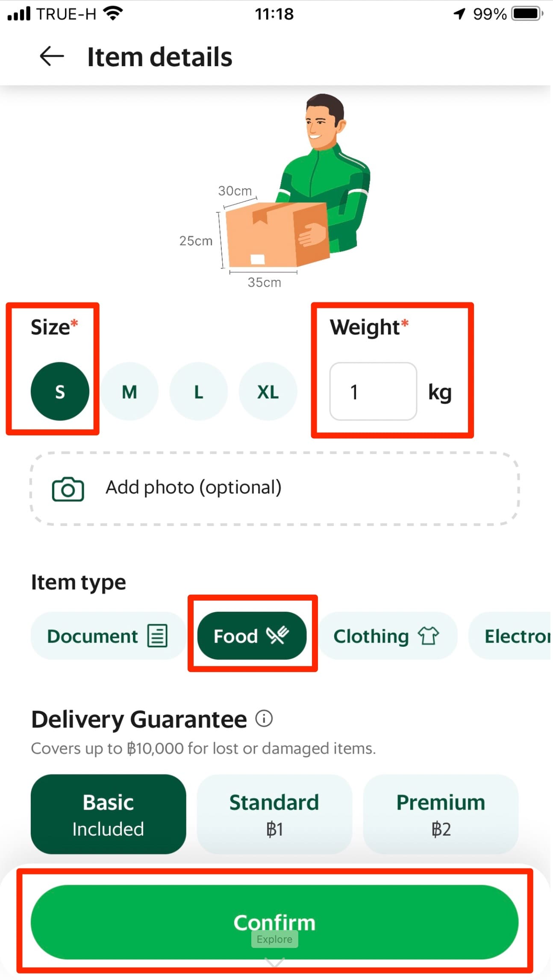Tap the fork and knife Food icon
Viewport: 553px width, 980px height.
coord(278,635)
